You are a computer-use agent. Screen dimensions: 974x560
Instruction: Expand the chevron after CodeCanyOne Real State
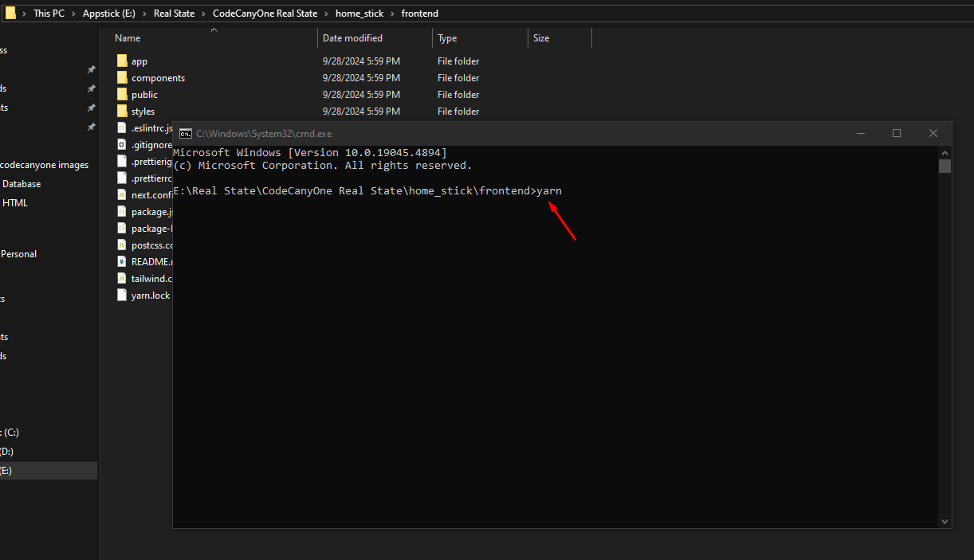327,14
